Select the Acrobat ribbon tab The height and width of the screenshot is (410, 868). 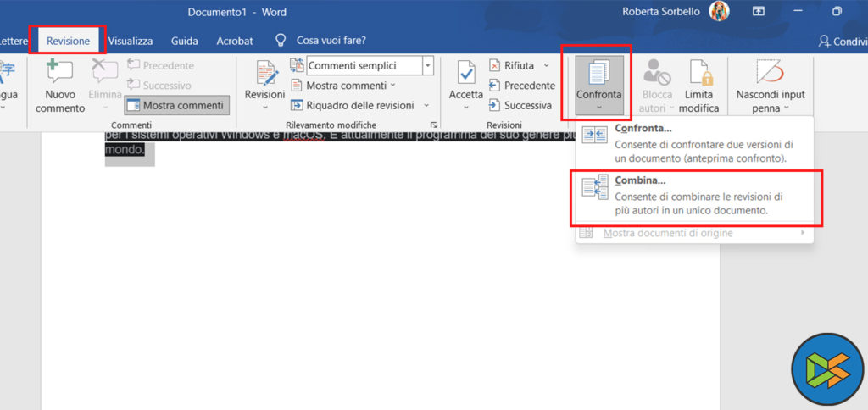tap(235, 41)
